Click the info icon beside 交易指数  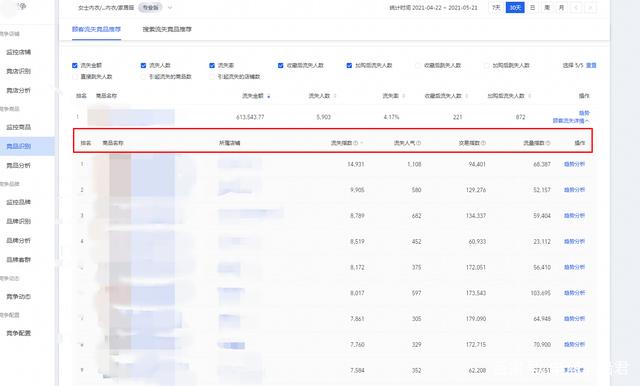(483, 143)
